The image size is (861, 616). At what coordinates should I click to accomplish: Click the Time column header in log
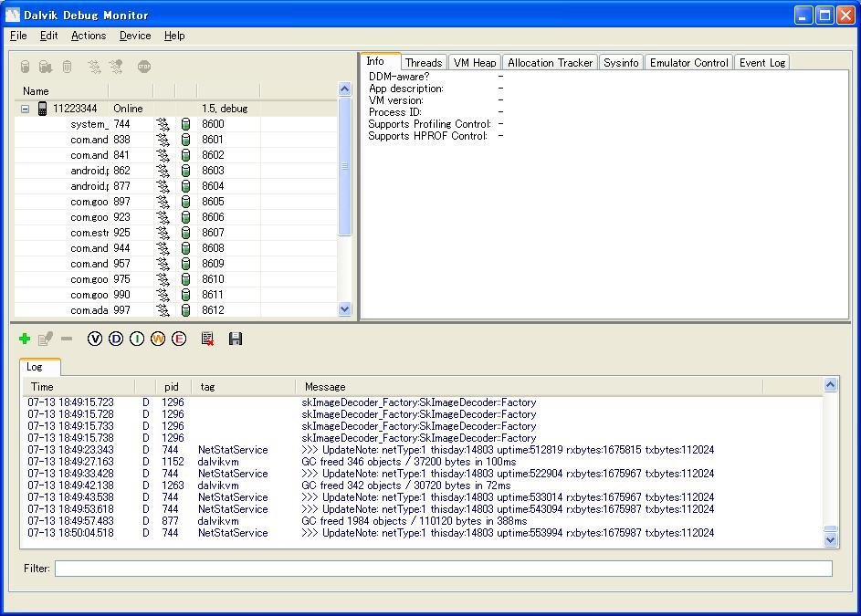coord(79,387)
